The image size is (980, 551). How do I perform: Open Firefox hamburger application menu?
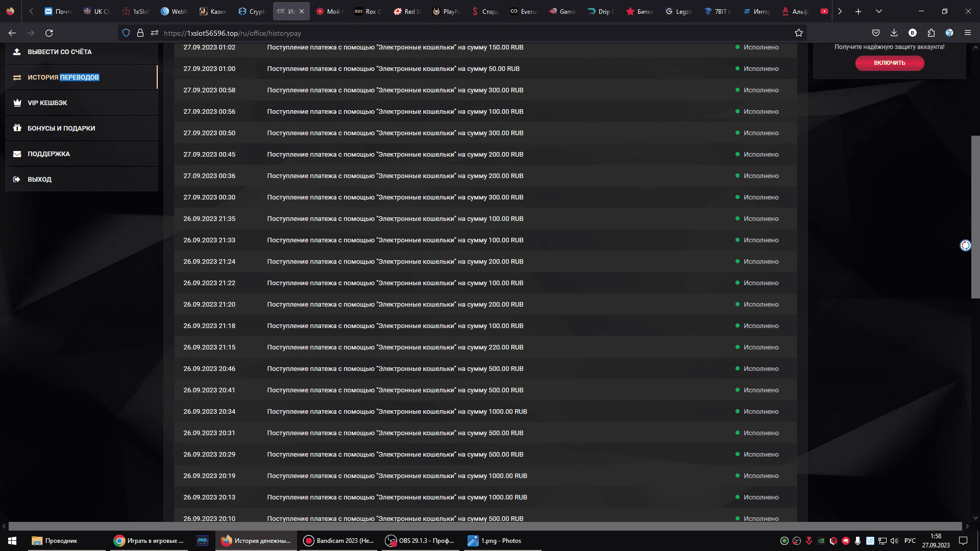tap(967, 33)
